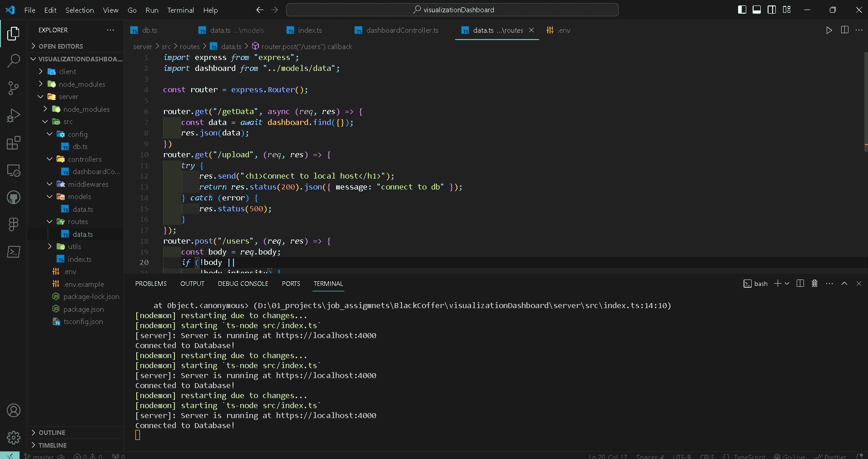Maximize the terminal panel size
This screenshot has width=868, height=459.
(x=844, y=284)
